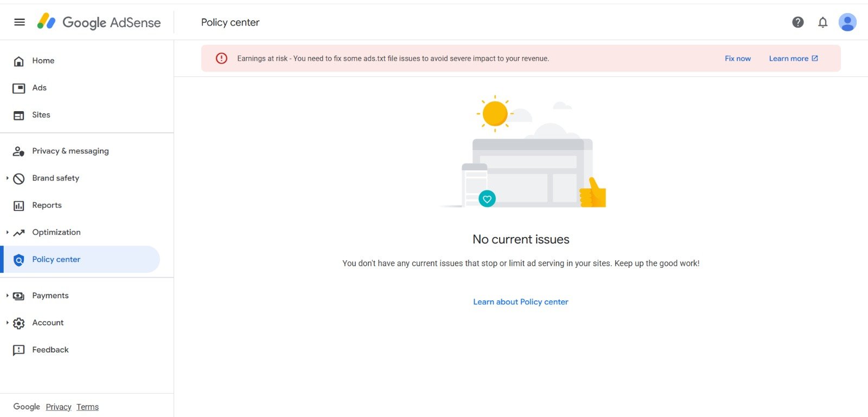Expand the Optimization submenu arrow
The image size is (868, 417).
click(7, 232)
